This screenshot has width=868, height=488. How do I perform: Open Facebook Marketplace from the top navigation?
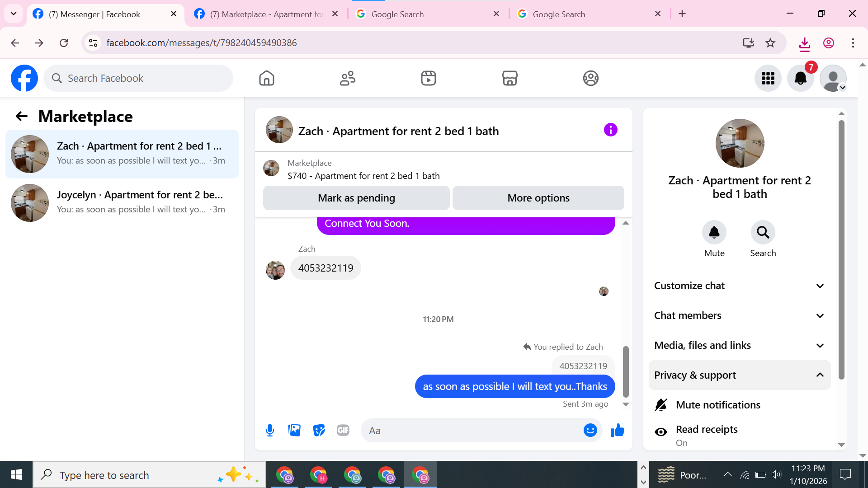(509, 78)
